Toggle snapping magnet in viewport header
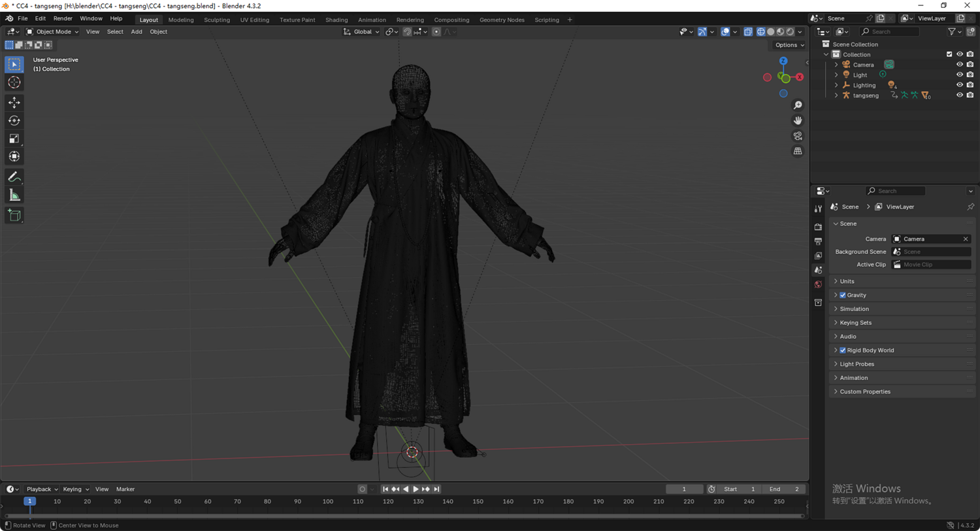 pos(408,31)
